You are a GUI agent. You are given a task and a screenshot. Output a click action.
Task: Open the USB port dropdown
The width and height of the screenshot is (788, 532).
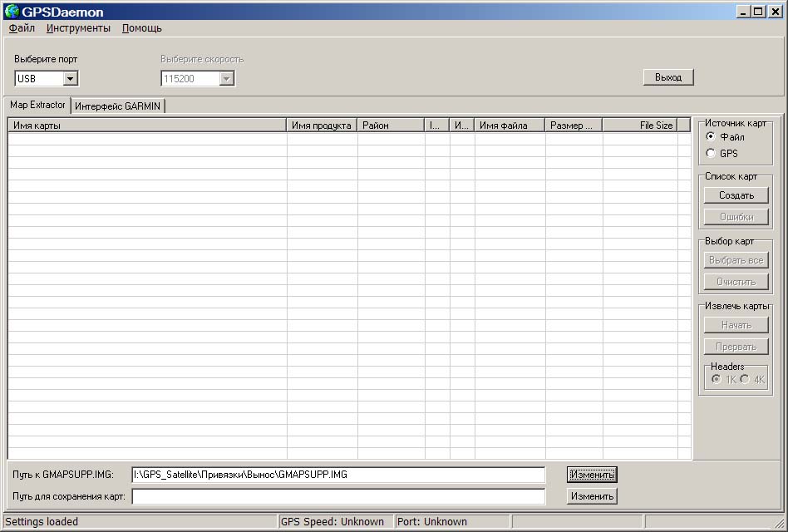pyautogui.click(x=70, y=78)
